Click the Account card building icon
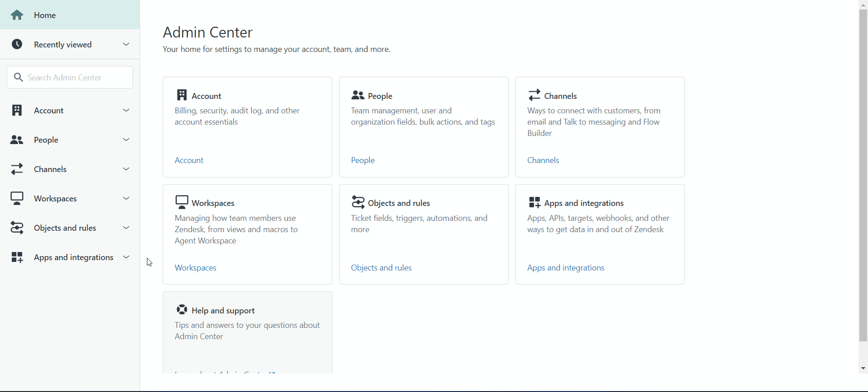 coord(182,95)
